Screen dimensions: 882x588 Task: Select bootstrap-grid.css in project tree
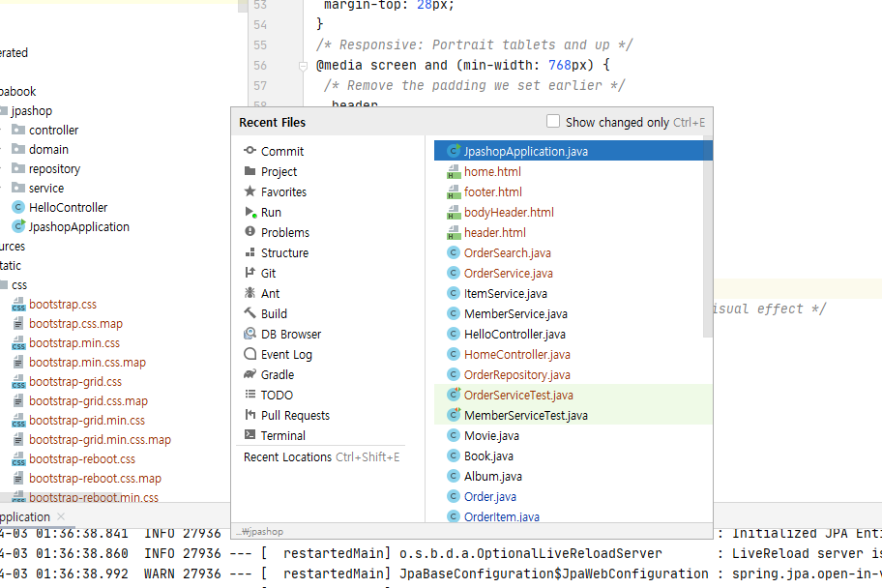(67, 381)
